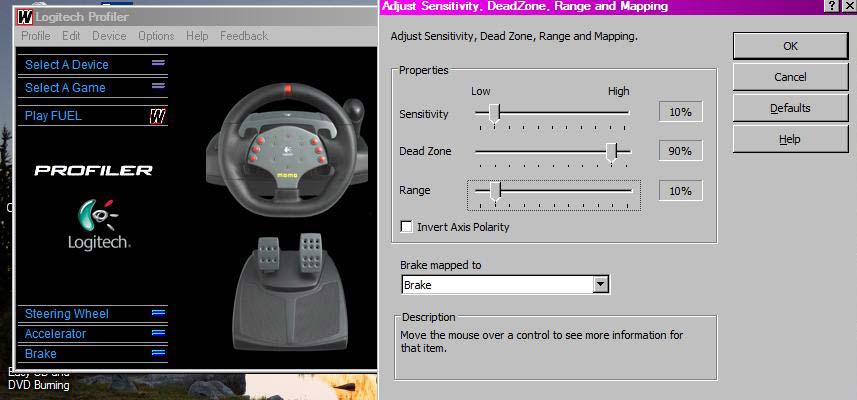
Task: Click the red buttons on wheel's right side
Action: pos(318,150)
